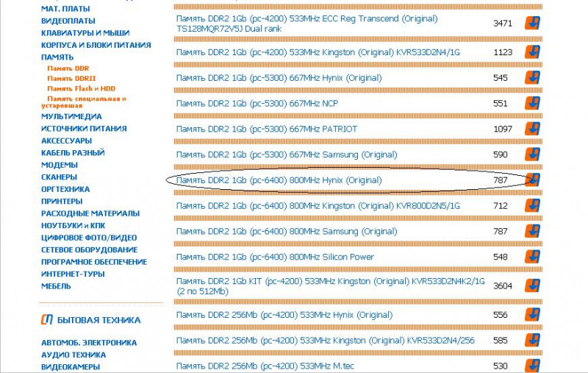Click the Бытовая техника section logo icon
588x373 pixels.
coord(46,320)
